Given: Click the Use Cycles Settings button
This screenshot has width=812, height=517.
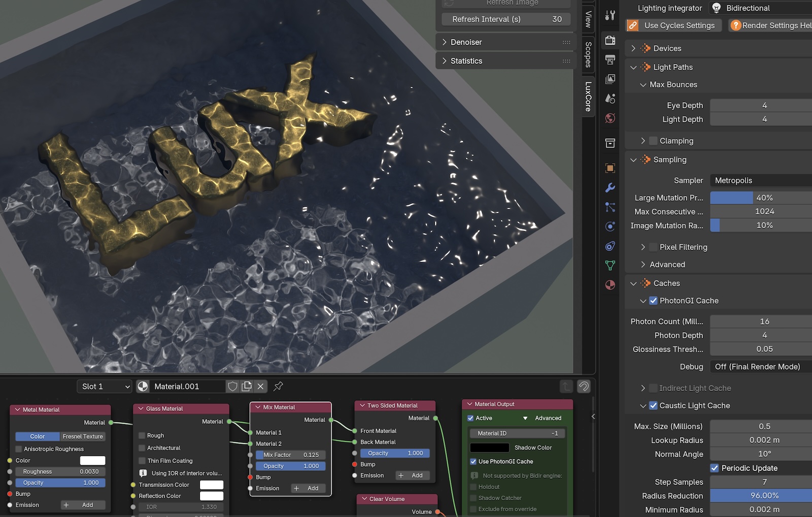Looking at the screenshot, I should click(x=674, y=25).
